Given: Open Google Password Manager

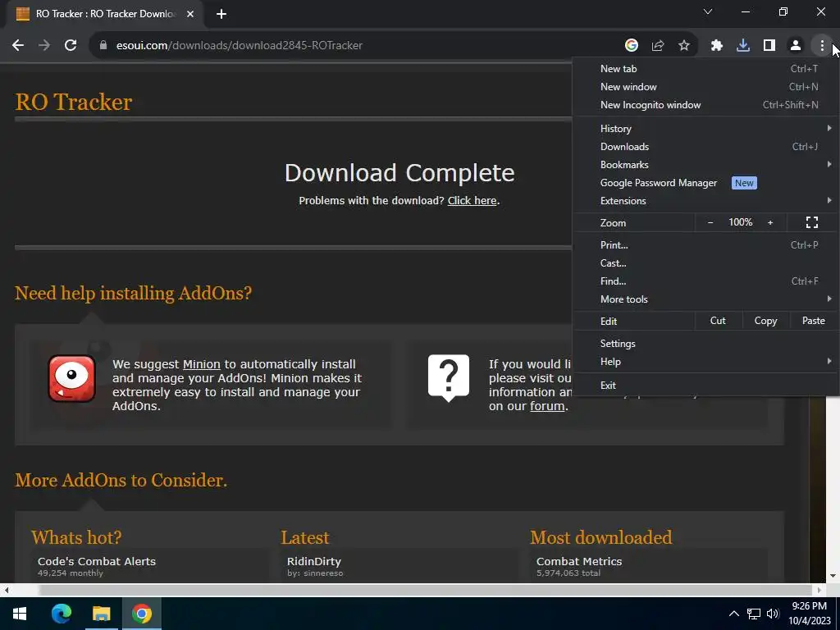Looking at the screenshot, I should pyautogui.click(x=706, y=183).
